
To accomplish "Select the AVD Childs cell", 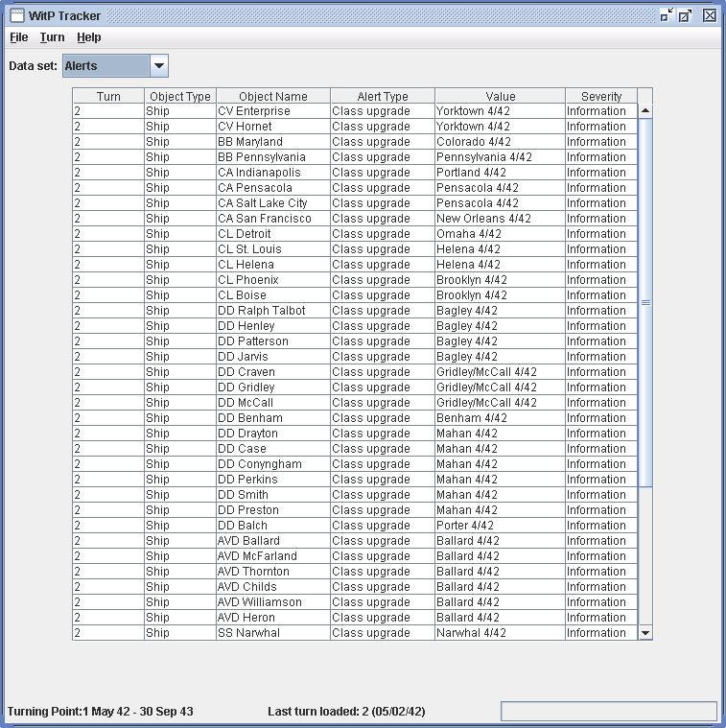I will coord(273,586).
